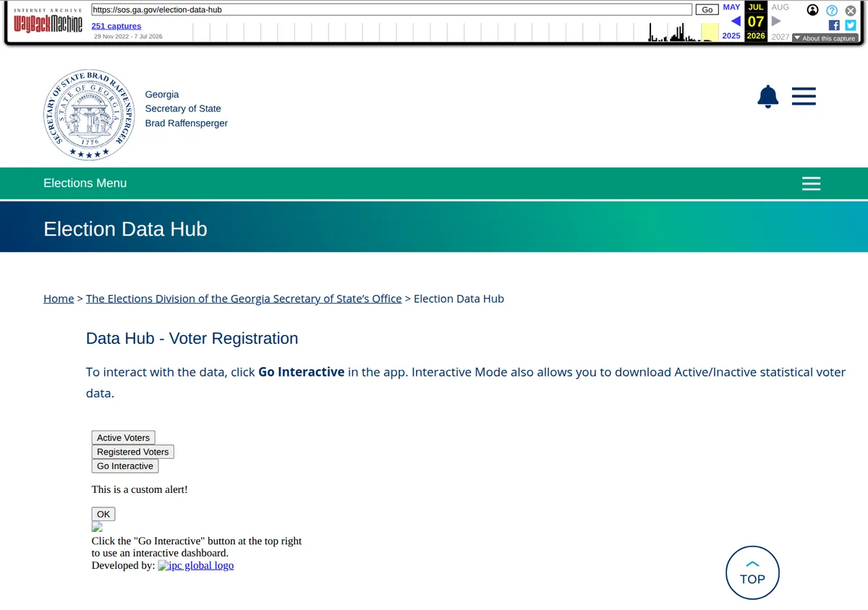Click the AUG month label in Wayback
Viewport: 868px width, 610px height.
780,7
